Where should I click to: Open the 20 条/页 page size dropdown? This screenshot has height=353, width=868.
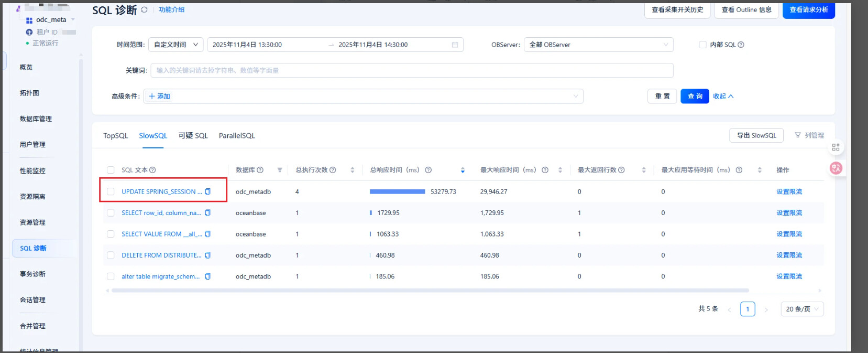point(801,309)
